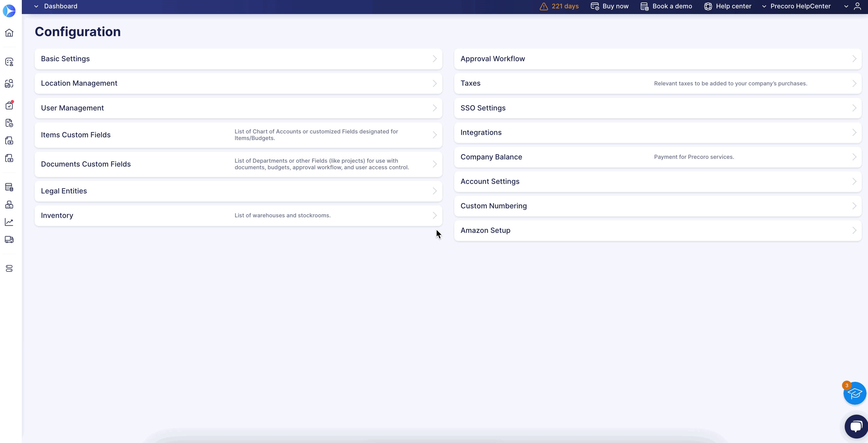Click 'List of warehouses and stockrooms.' description

pos(282,216)
